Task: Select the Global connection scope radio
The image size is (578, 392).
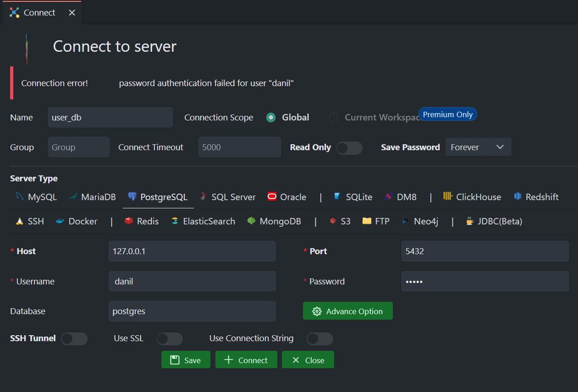Action: pyautogui.click(x=271, y=118)
